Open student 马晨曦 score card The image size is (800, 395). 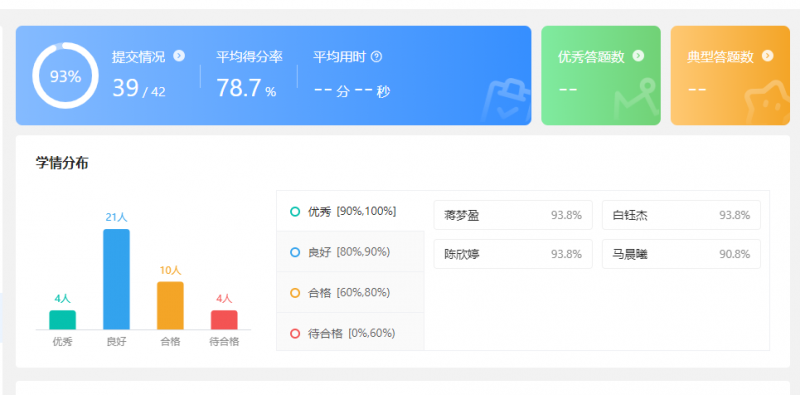[681, 254]
